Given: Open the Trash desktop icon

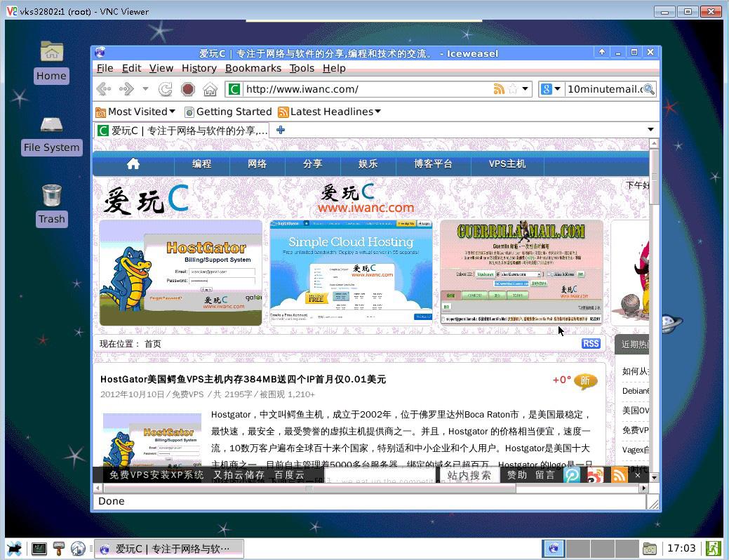Looking at the screenshot, I should tap(52, 205).
